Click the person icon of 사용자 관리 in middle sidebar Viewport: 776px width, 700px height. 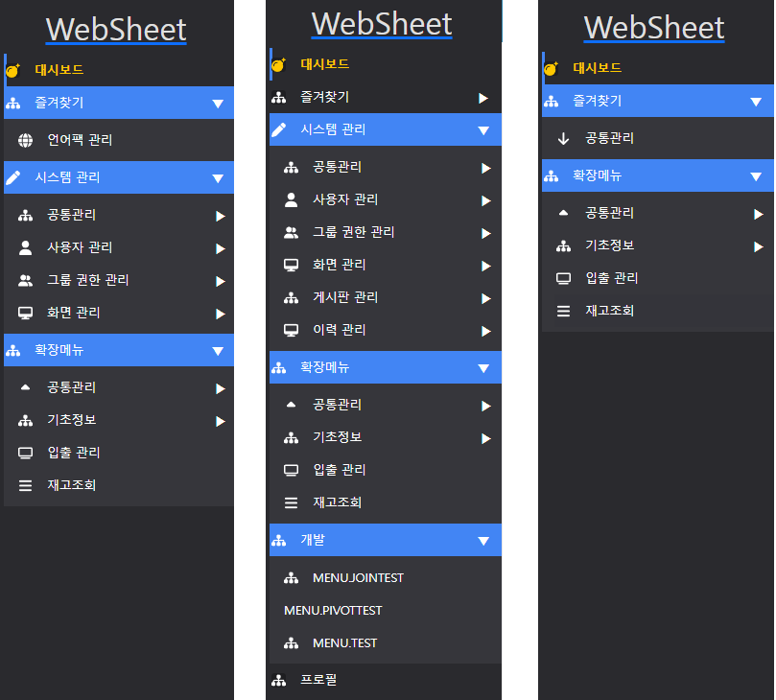(x=291, y=200)
